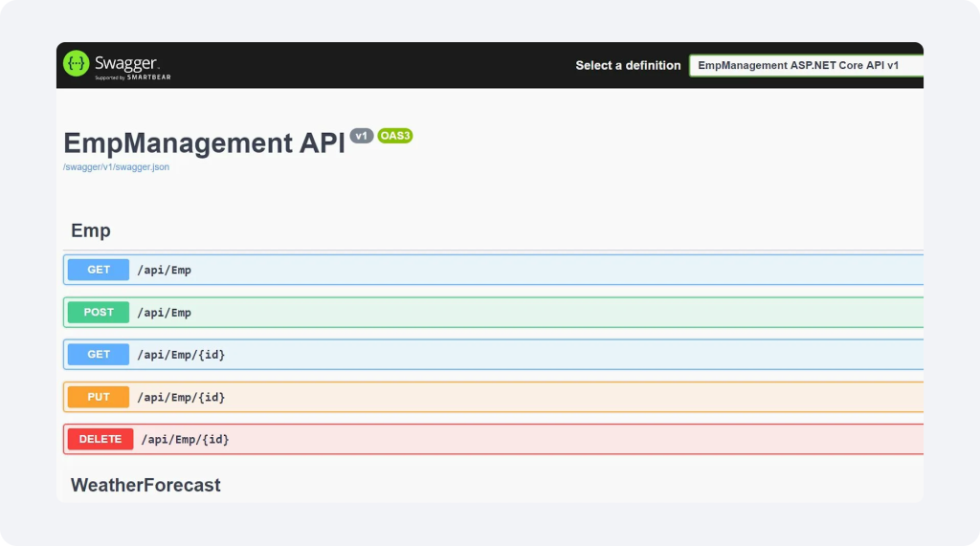Collapse the Emp section header
The width and height of the screenshot is (980, 546).
91,230
